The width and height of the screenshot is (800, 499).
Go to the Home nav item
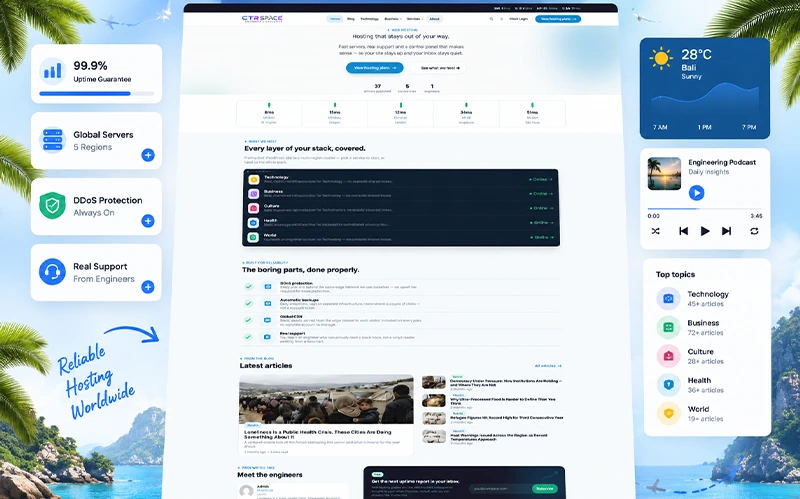click(x=335, y=19)
